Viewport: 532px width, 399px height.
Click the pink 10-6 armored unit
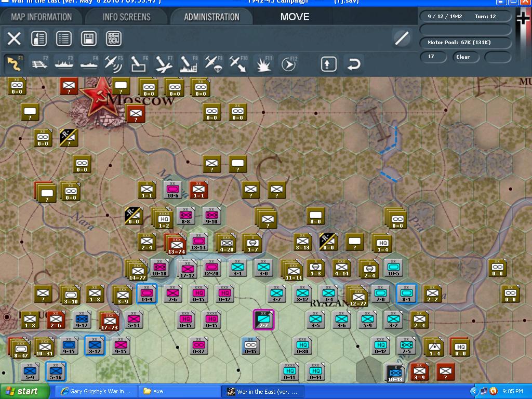coord(172,190)
